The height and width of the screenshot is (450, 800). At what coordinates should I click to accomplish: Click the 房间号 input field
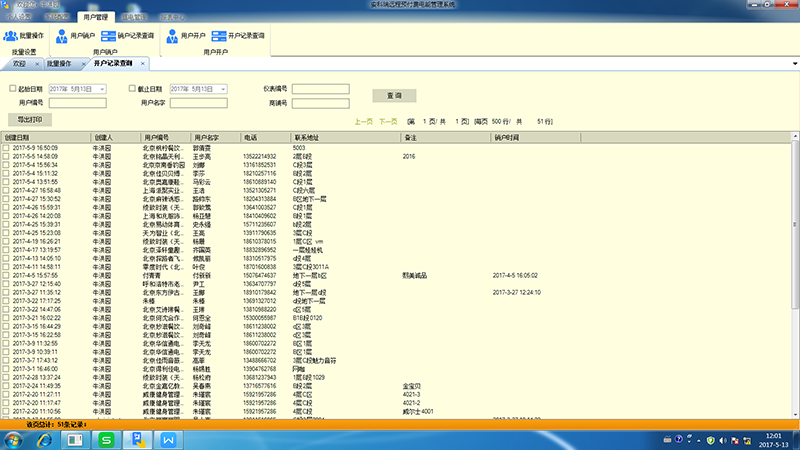320,103
